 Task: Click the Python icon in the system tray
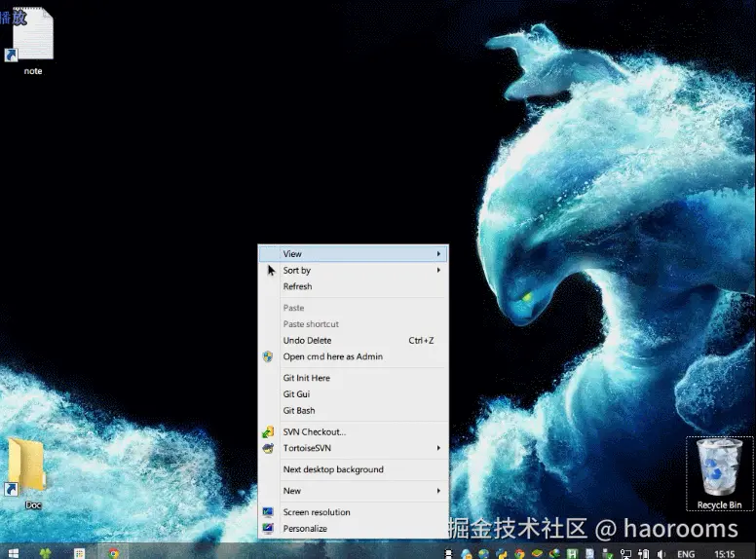502,554
